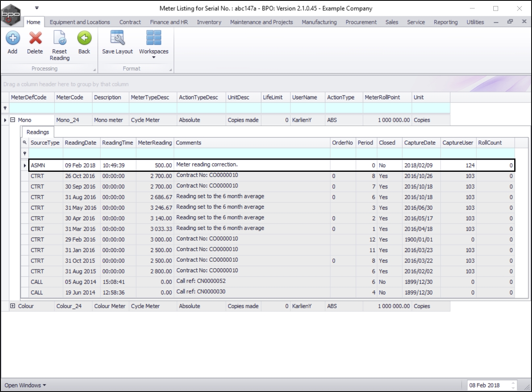Click the 31 Jan 2016 reading date

click(80, 250)
